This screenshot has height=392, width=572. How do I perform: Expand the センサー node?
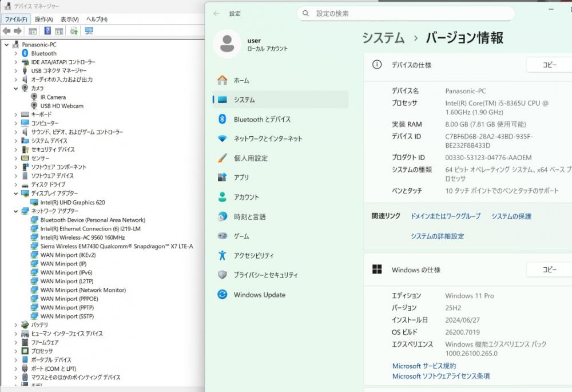point(15,159)
